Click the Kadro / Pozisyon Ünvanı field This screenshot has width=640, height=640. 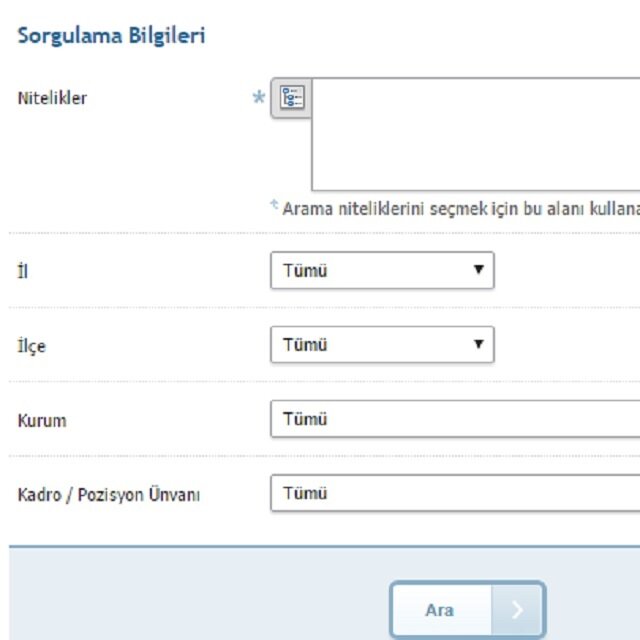tap(455, 493)
